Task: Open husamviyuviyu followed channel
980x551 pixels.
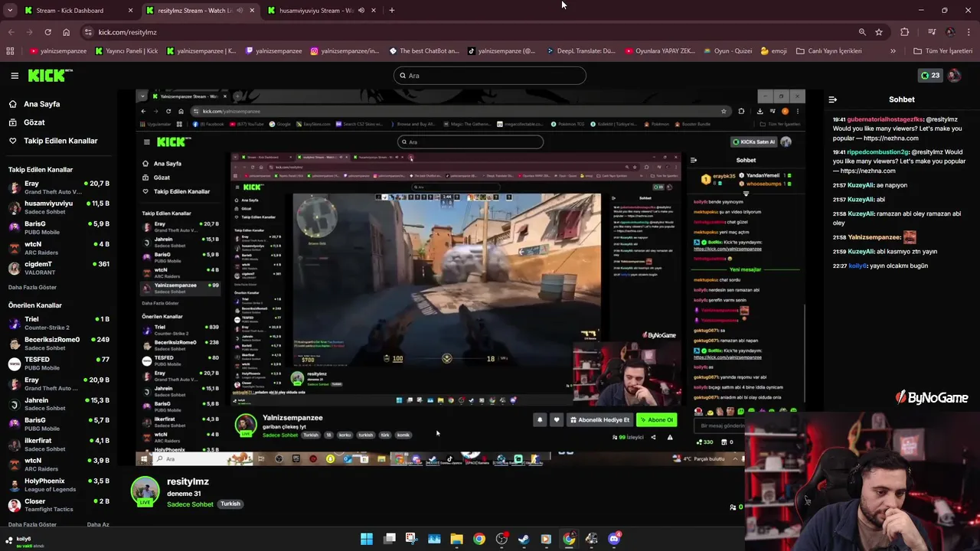Action: (59, 207)
